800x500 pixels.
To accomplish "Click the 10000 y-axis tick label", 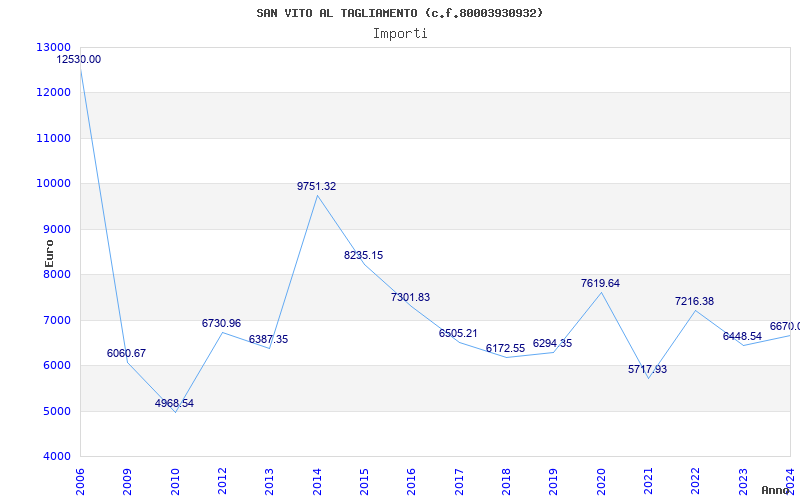I will 53,184.
